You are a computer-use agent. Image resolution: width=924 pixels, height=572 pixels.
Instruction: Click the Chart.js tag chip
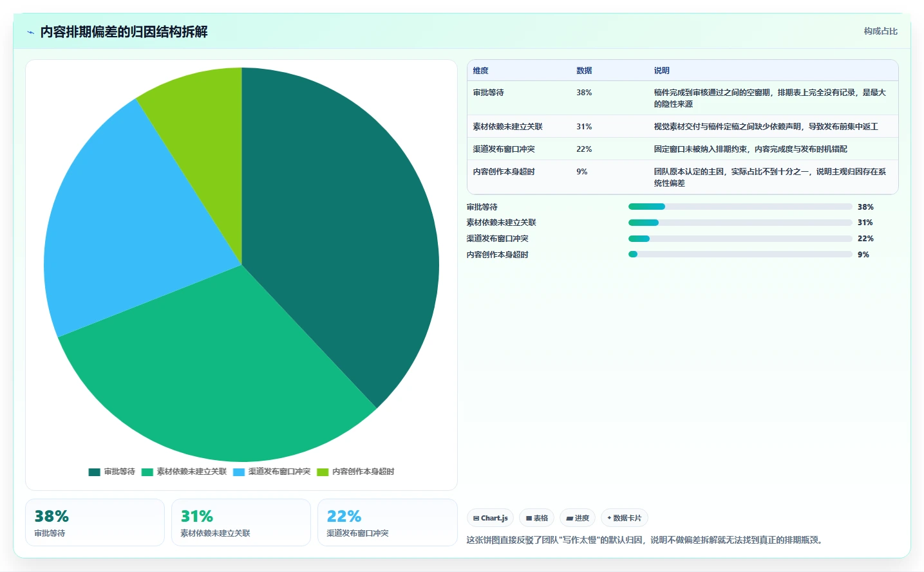[490, 518]
